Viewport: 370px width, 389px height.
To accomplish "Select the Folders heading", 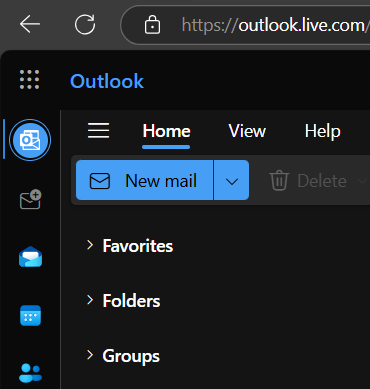I will (x=131, y=301).
